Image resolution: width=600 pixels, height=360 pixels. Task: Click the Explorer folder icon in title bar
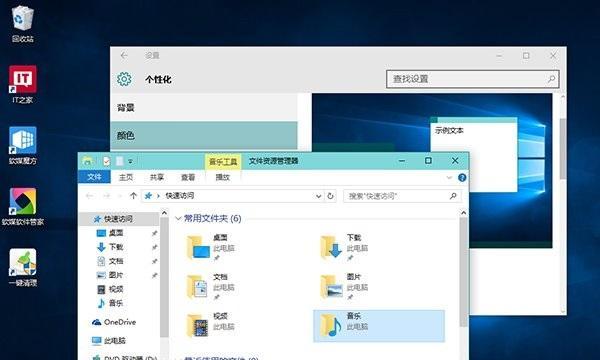[88, 161]
